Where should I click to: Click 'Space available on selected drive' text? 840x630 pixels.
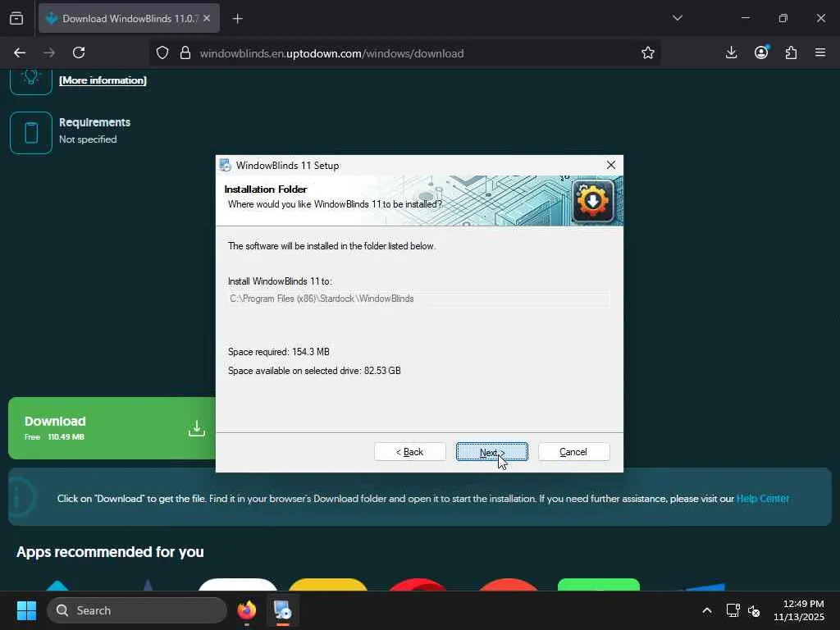(314, 371)
